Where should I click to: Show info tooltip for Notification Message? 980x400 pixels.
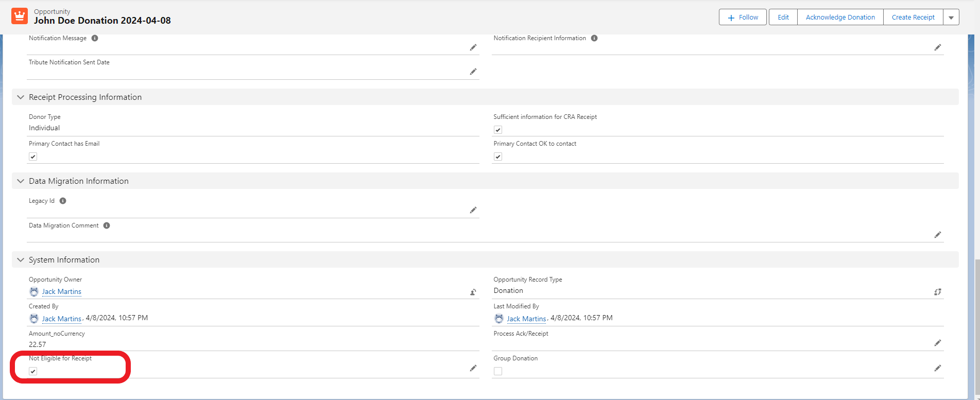tap(95, 38)
